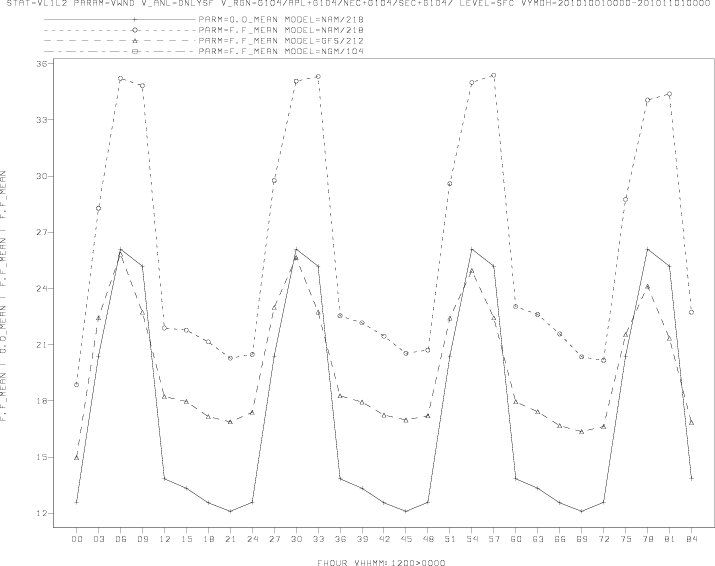715x566 pixels.
Task: Select x-axis forecast hour label 33
Action: pyautogui.click(x=318, y=539)
